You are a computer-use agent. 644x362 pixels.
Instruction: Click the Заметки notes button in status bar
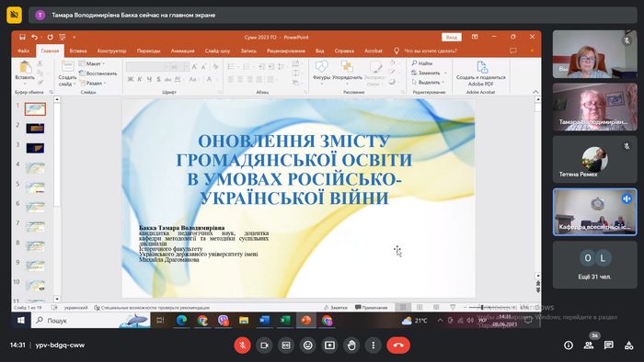click(336, 307)
